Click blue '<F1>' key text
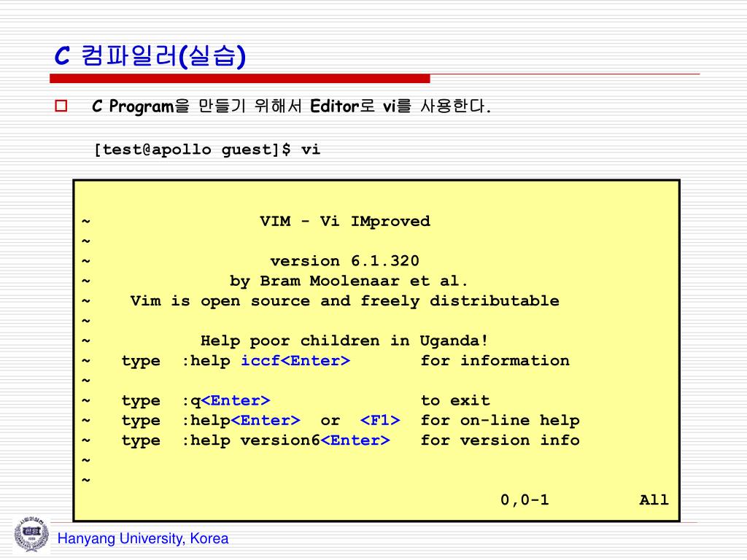This screenshot has width=747, height=560. click(x=380, y=421)
